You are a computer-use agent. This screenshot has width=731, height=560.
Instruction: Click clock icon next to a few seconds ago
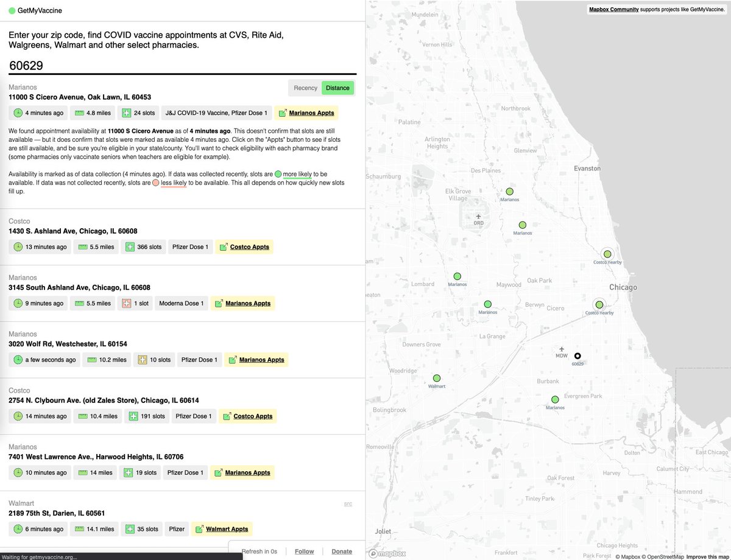point(18,360)
